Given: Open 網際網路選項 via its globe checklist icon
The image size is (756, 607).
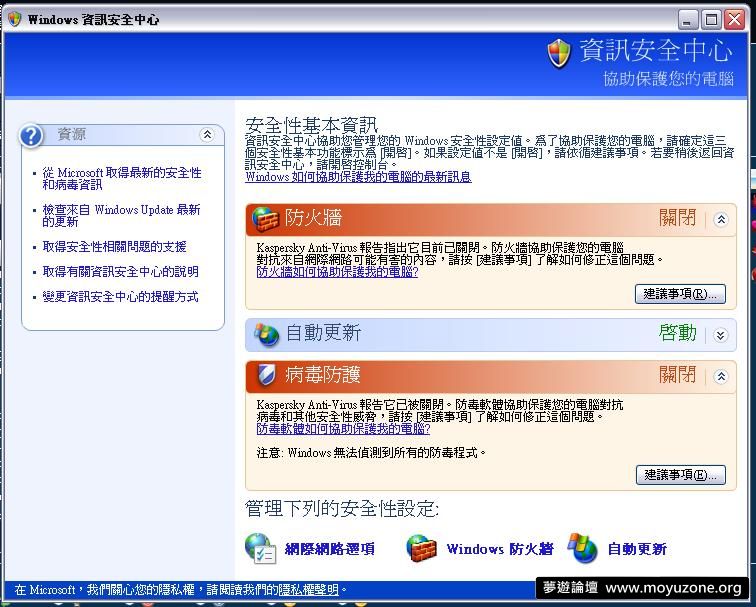Looking at the screenshot, I should [x=260, y=548].
